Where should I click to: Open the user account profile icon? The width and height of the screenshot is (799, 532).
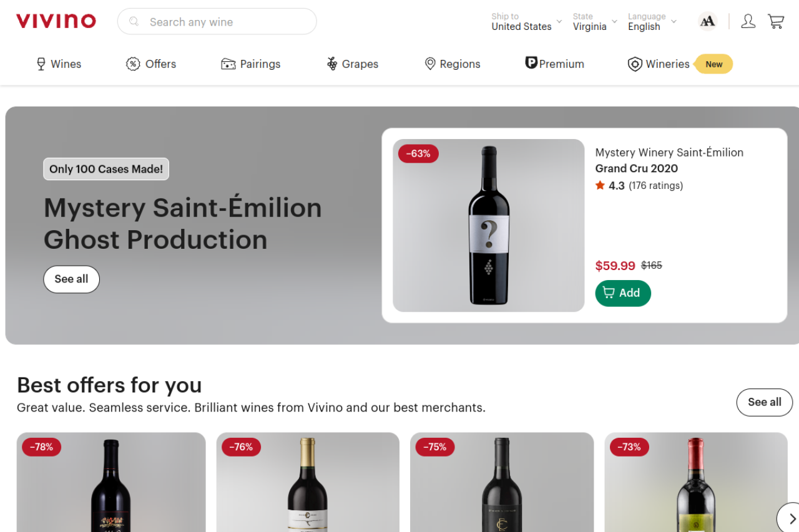tap(748, 21)
